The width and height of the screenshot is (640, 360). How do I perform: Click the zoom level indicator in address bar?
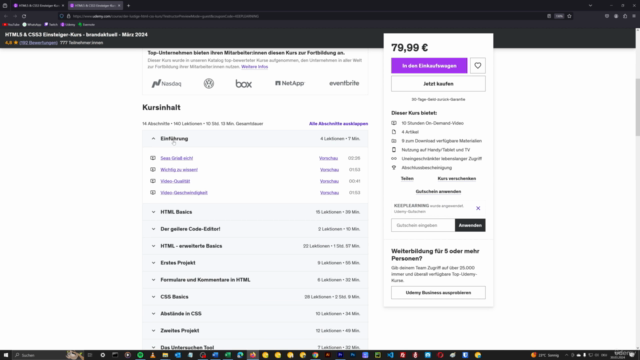coord(559,16)
